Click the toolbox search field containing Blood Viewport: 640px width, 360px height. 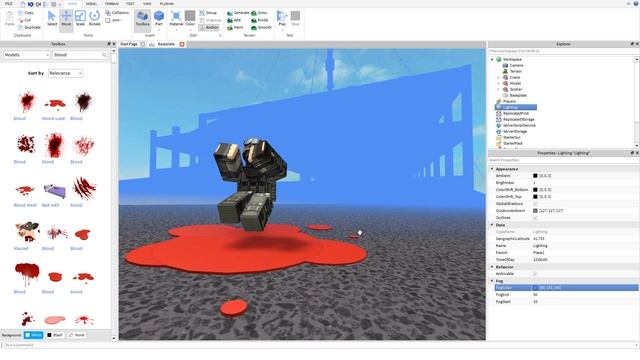point(80,55)
